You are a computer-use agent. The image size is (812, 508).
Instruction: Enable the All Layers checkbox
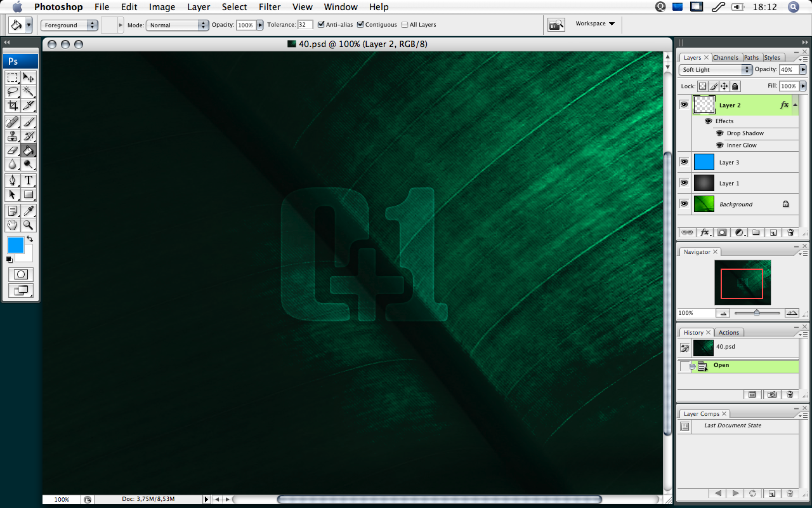(405, 25)
